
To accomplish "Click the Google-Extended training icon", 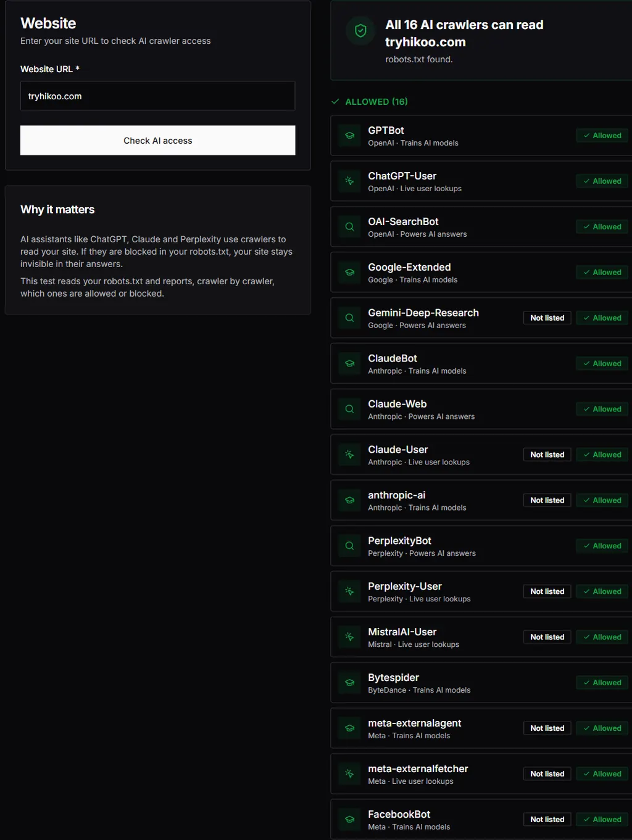I will pos(349,273).
